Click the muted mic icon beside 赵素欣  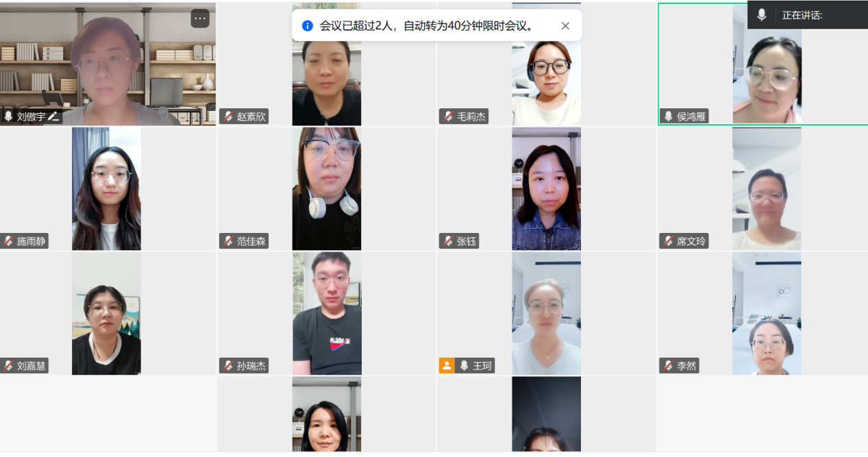(x=228, y=116)
